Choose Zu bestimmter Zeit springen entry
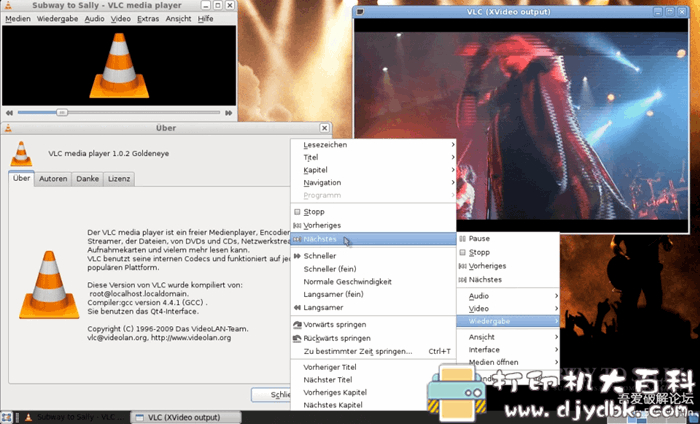 (373, 351)
